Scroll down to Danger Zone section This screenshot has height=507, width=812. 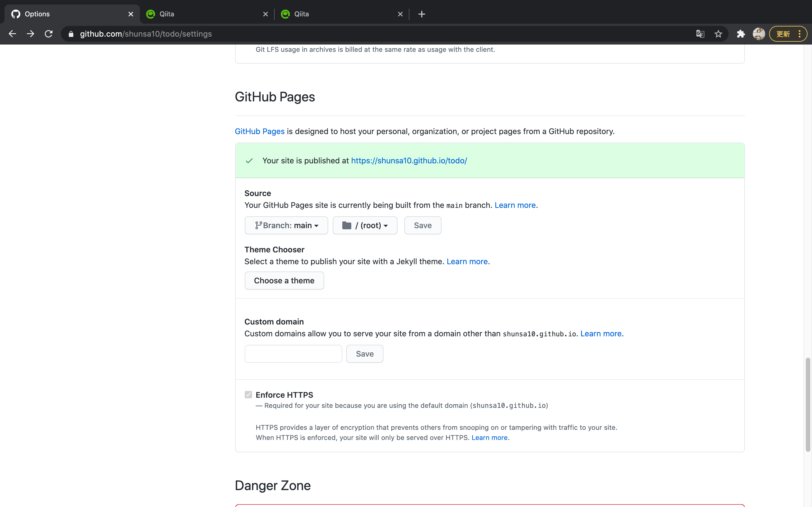click(272, 485)
